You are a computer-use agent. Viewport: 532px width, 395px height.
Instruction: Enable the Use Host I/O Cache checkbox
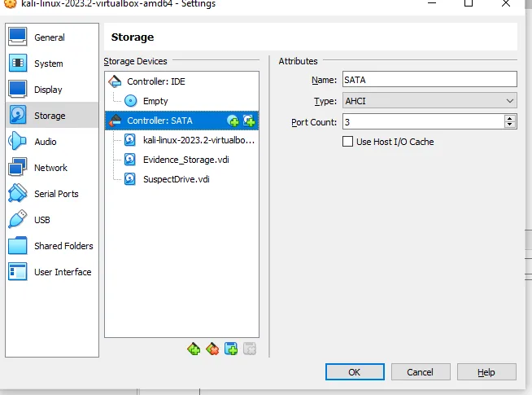click(x=348, y=142)
